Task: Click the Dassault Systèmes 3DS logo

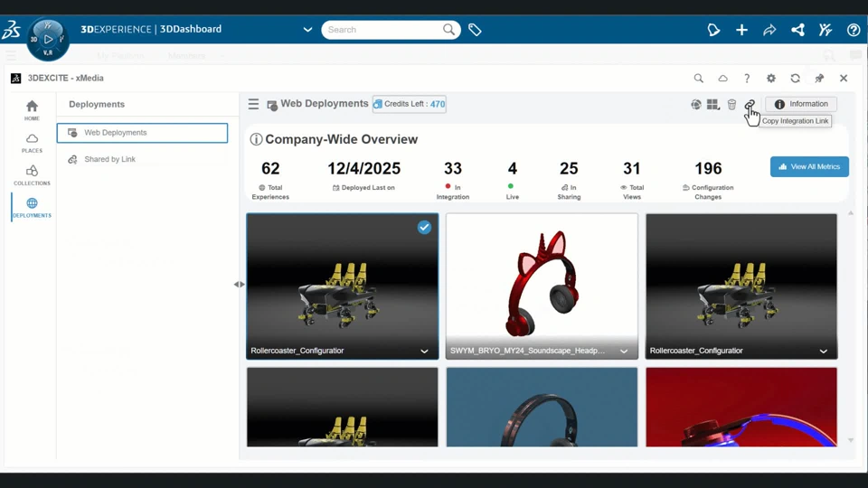Action: point(11,30)
